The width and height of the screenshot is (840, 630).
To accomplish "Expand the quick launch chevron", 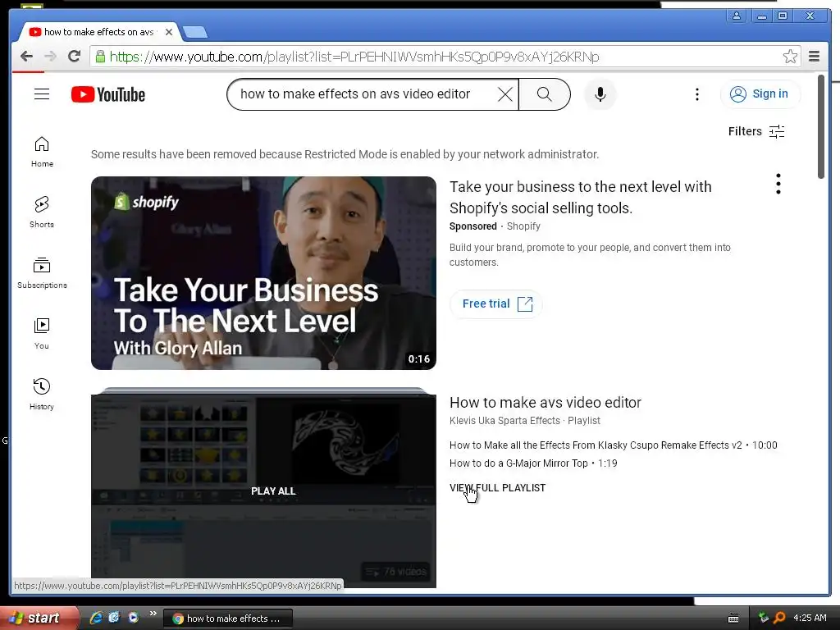I will point(153,614).
